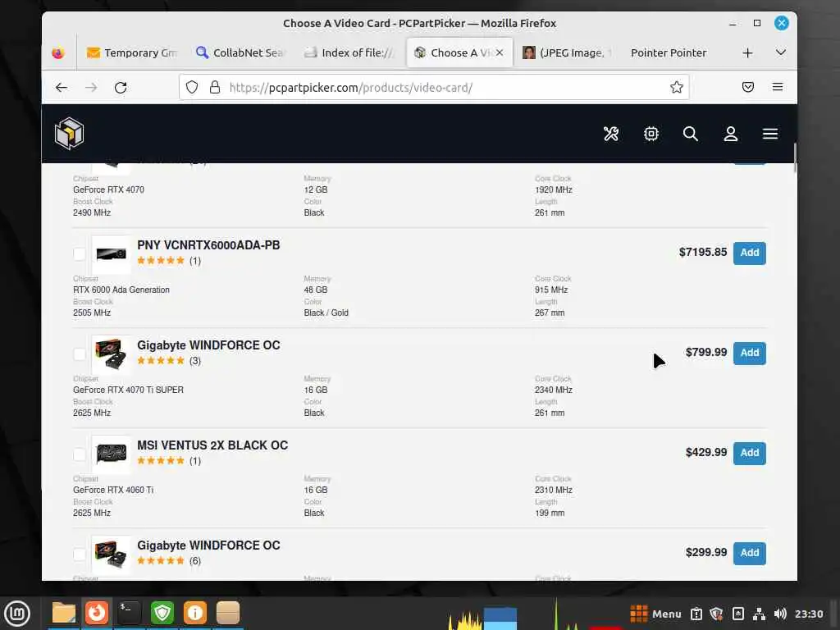This screenshot has height=630, width=840.
Task: Expand the list all tabs chevron
Action: pos(781,52)
